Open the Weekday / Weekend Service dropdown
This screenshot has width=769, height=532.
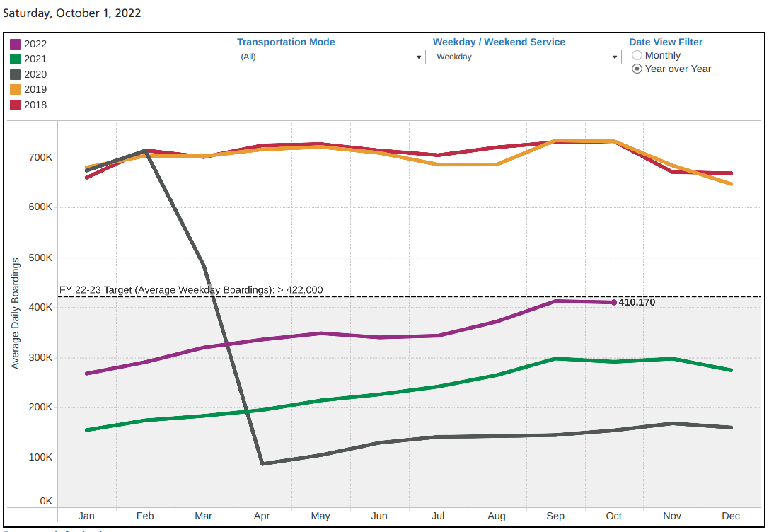click(x=527, y=57)
